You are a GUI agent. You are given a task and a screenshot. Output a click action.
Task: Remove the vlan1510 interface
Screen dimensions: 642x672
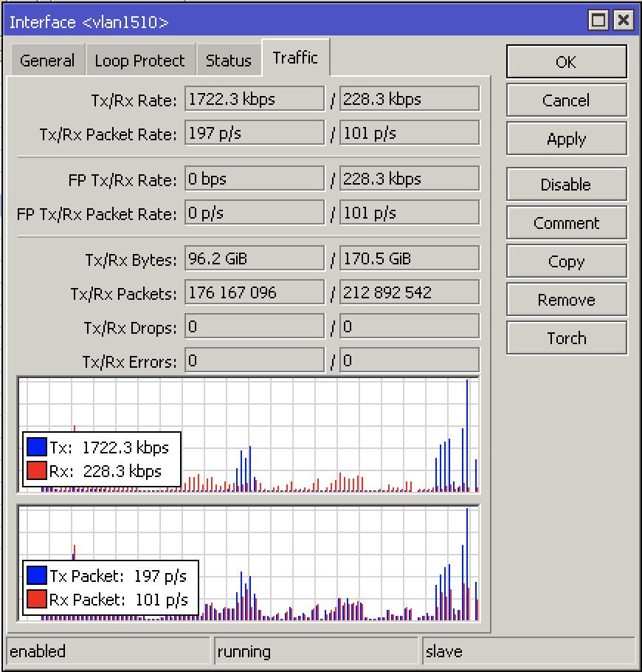point(567,300)
